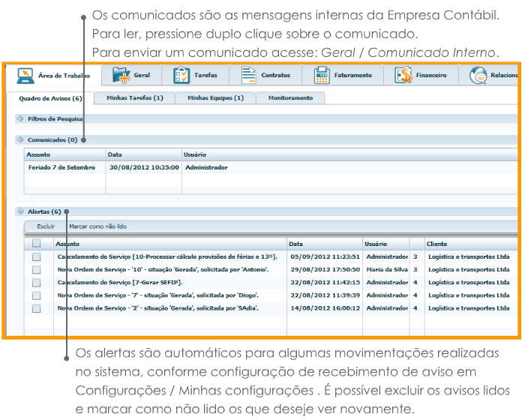Toggle select-all checkbox in alerts header

point(37,243)
